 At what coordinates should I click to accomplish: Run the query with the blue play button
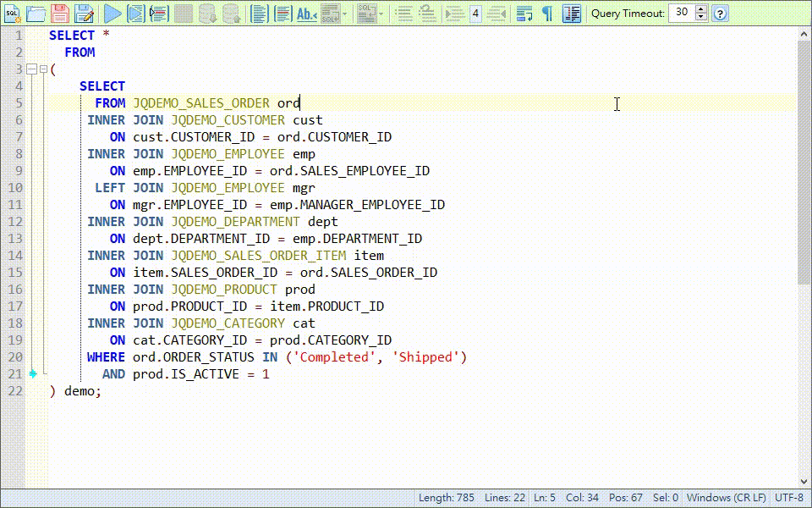(112, 14)
